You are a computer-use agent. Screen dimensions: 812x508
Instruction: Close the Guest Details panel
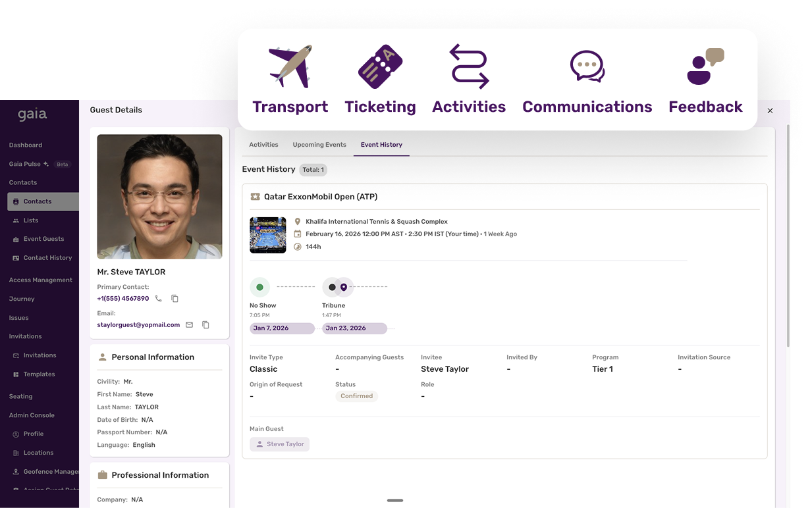[x=770, y=111]
